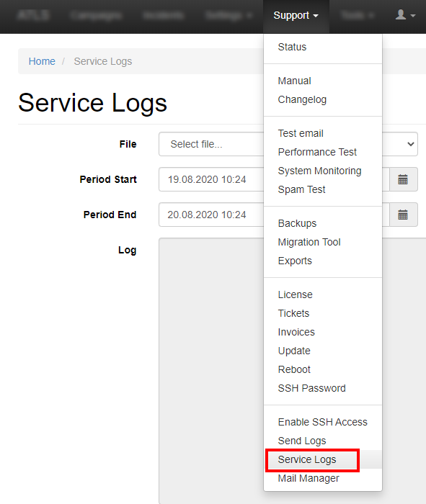This screenshot has height=504, width=426.
Task: Click the Period Start date field
Action: coord(211,179)
